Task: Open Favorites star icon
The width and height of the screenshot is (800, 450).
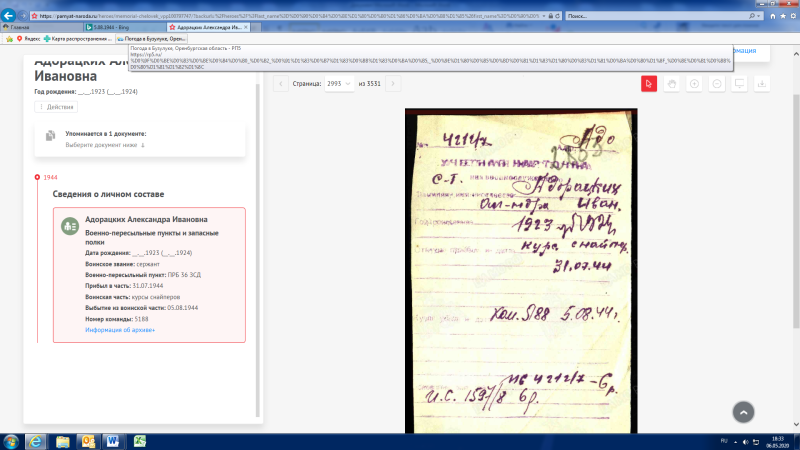Action: click(x=783, y=16)
